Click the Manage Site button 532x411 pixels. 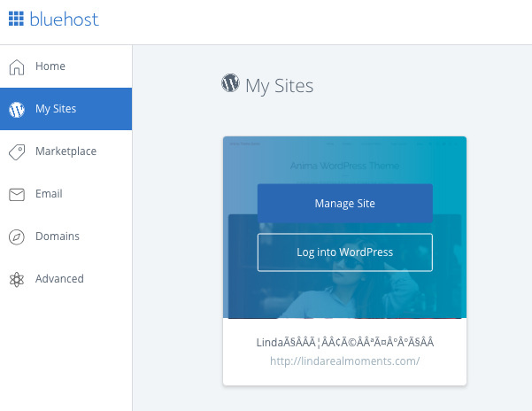344,204
